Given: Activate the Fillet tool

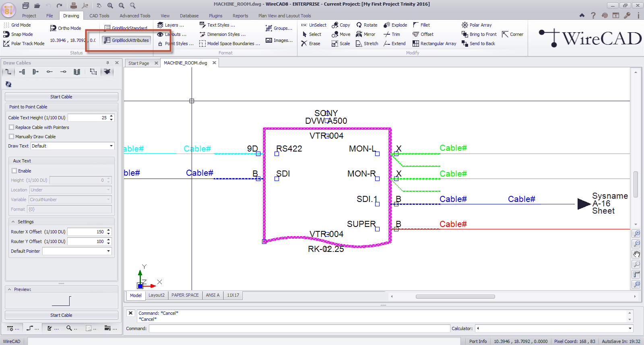Looking at the screenshot, I should [421, 25].
